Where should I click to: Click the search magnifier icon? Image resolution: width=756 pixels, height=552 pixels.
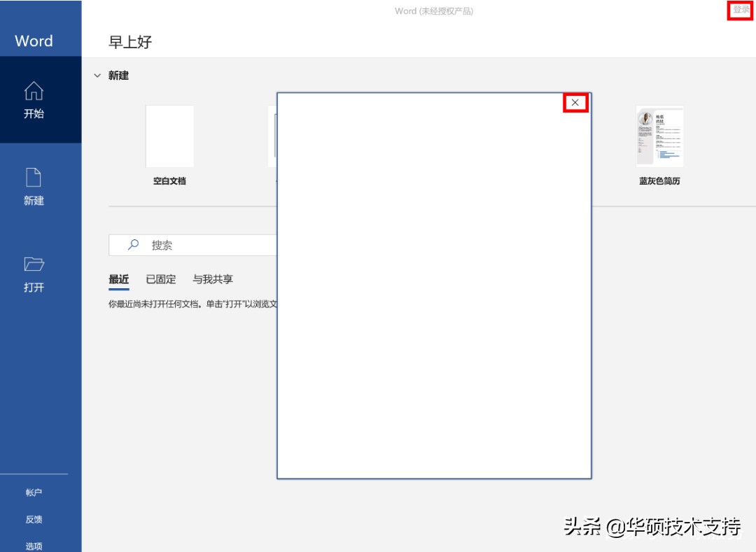134,245
